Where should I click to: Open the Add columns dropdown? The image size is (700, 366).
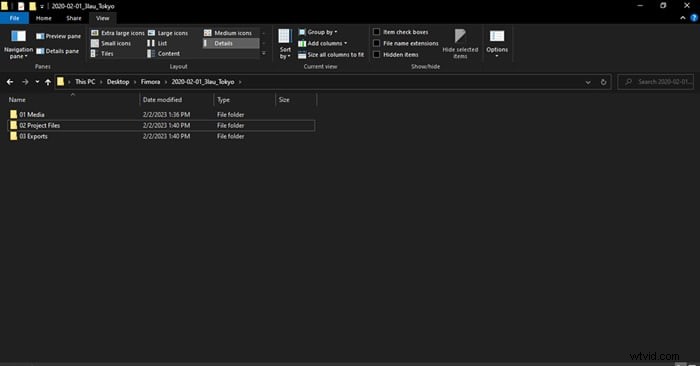(322, 43)
